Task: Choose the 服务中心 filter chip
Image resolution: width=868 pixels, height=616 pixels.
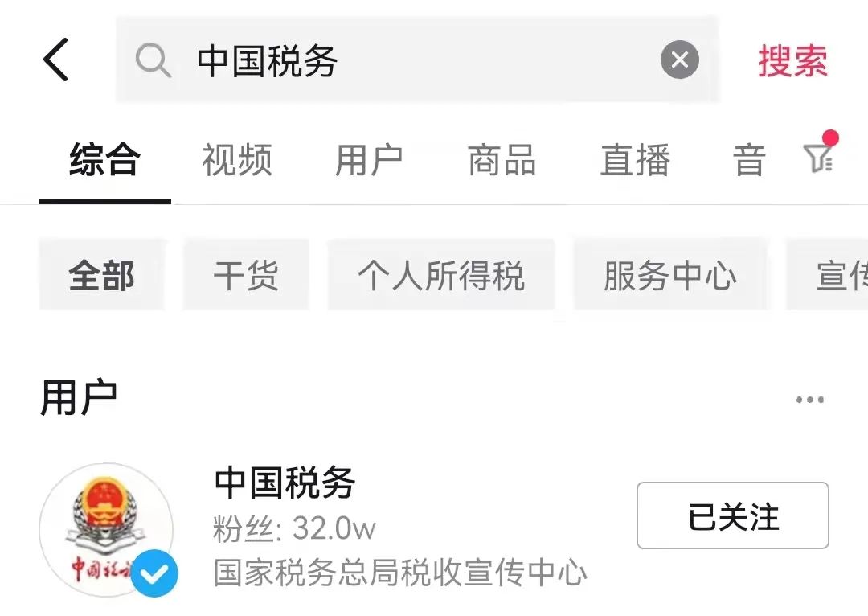Action: coord(669,275)
